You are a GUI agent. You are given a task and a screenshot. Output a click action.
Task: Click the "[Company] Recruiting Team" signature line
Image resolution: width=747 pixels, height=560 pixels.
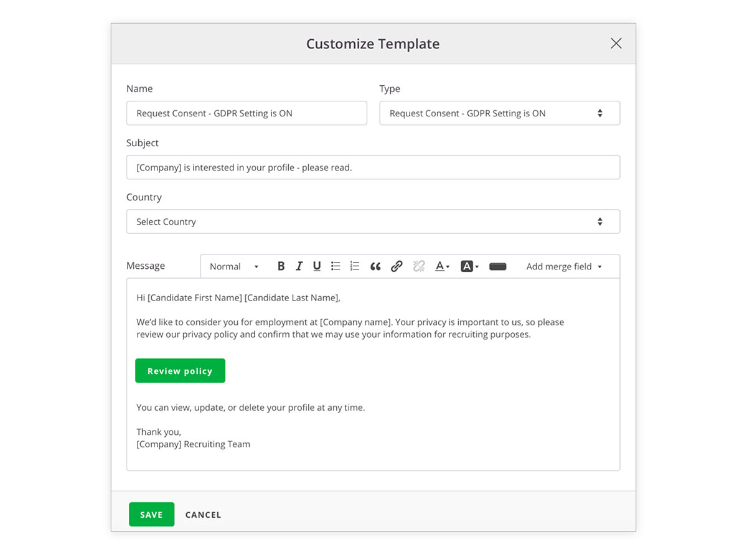coord(194,444)
